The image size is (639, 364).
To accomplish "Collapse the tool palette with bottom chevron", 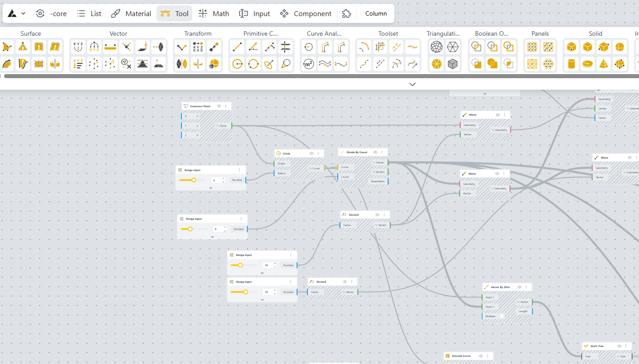I will 412,84.
